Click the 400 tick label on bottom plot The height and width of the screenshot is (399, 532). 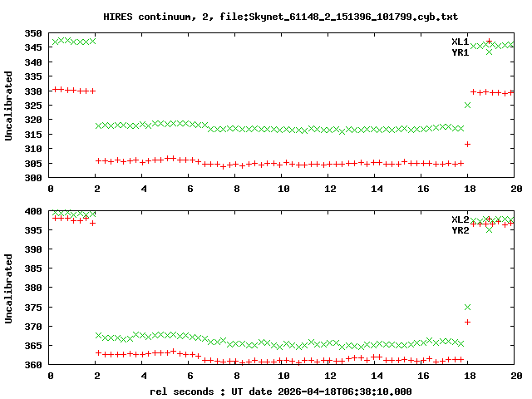(x=33, y=211)
